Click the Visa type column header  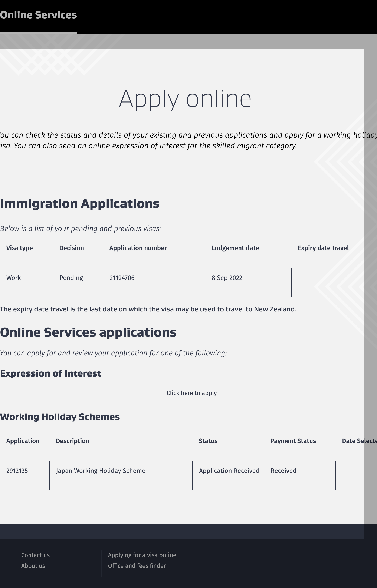click(x=20, y=248)
